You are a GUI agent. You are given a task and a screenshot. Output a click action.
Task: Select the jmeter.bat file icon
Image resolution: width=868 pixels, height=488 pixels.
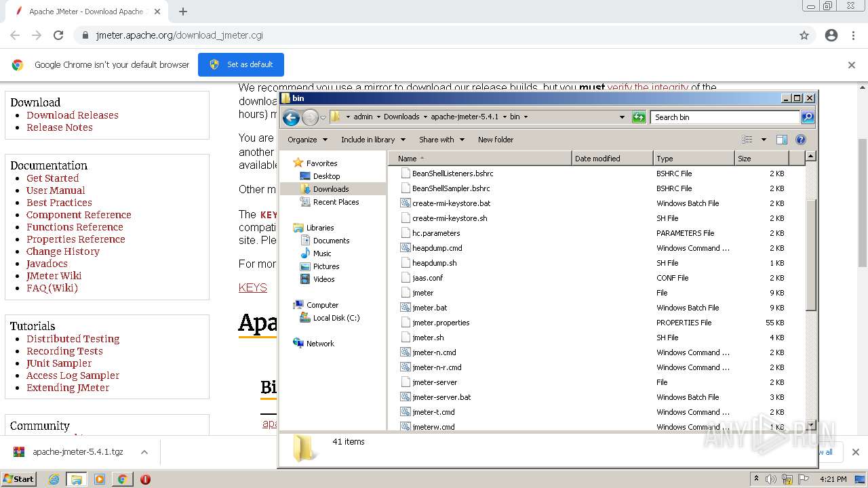[x=406, y=308]
